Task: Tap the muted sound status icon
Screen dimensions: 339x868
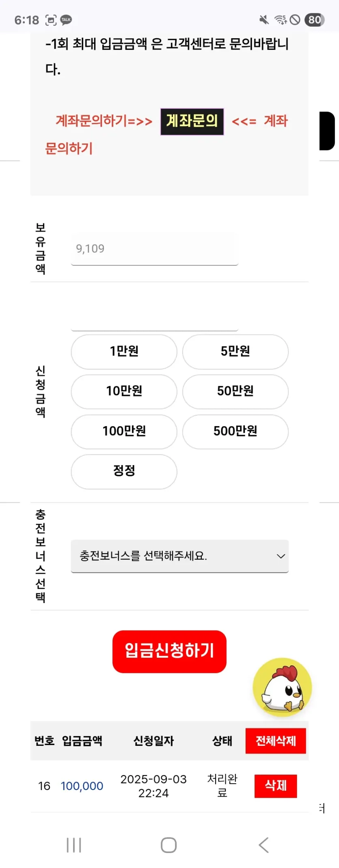Action: click(264, 19)
